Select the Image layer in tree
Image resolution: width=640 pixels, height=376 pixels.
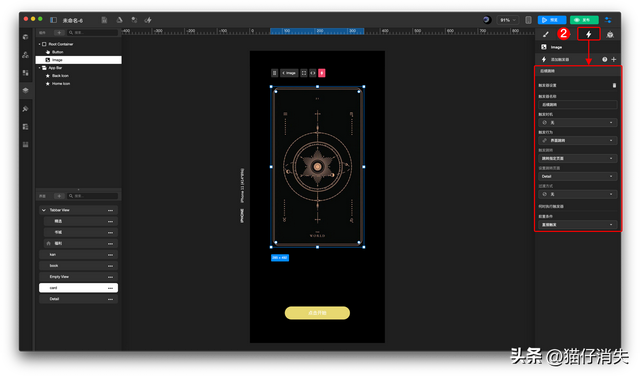coord(78,60)
